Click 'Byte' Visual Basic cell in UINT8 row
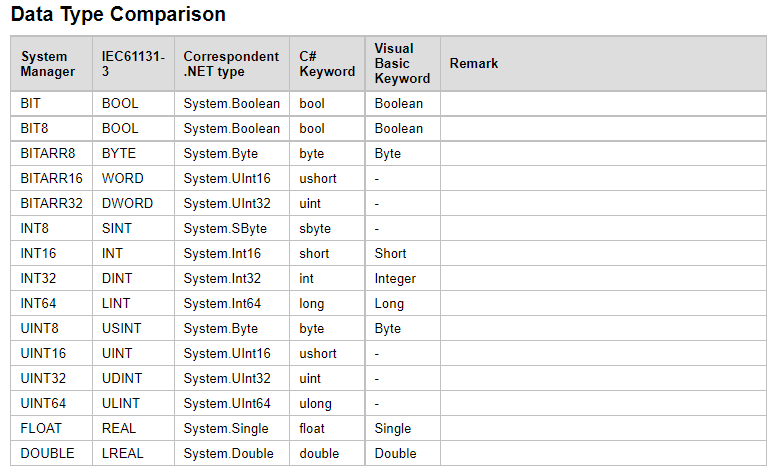 [403, 328]
